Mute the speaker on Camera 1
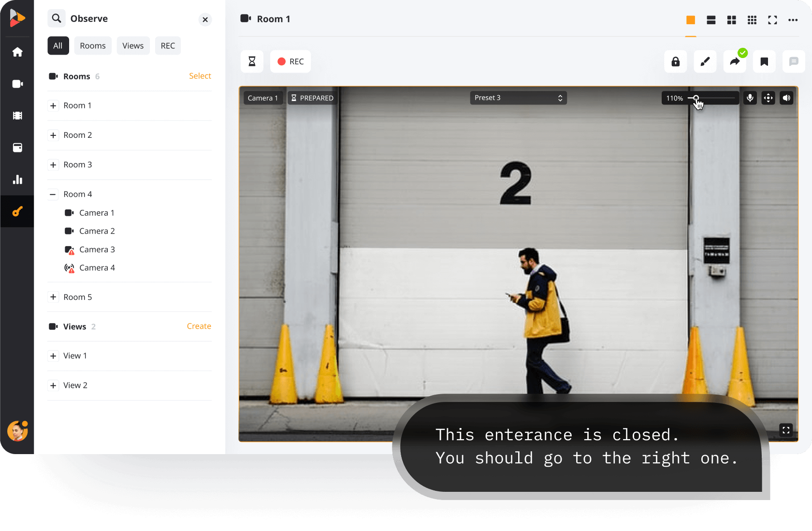This screenshot has width=812, height=531. (x=786, y=98)
